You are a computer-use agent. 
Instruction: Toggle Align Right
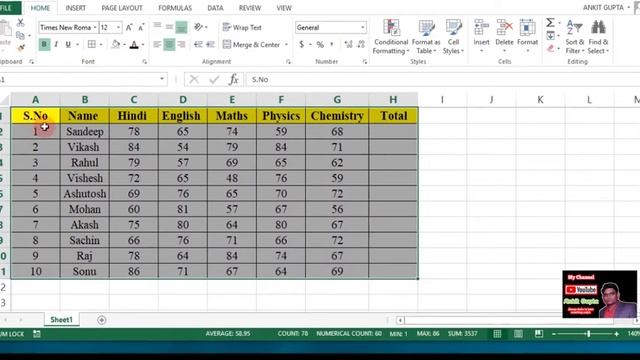pyautogui.click(x=182, y=44)
